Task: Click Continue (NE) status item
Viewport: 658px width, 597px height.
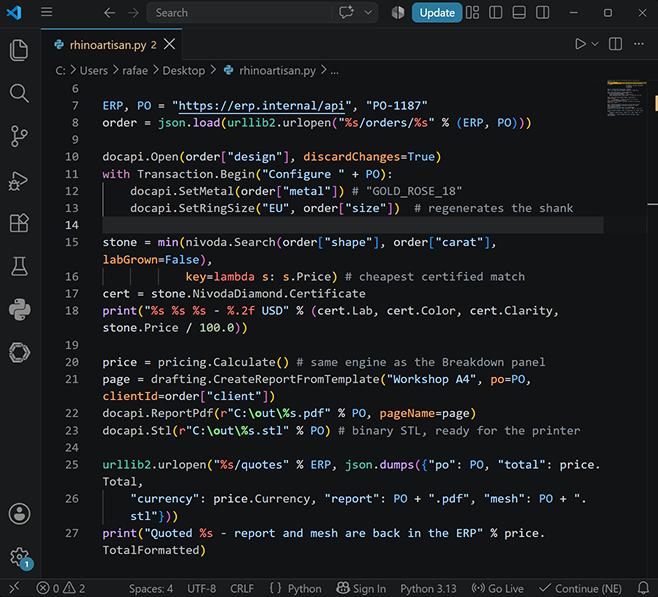Action: click(580, 589)
